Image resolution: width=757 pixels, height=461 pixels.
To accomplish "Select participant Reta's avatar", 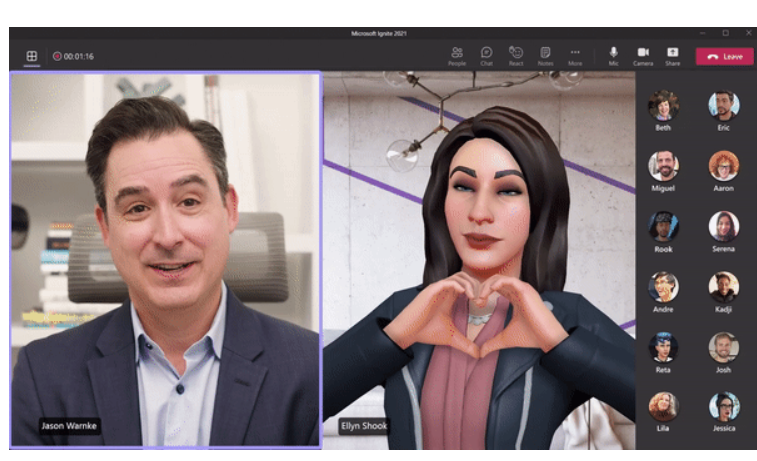I will 663,347.
